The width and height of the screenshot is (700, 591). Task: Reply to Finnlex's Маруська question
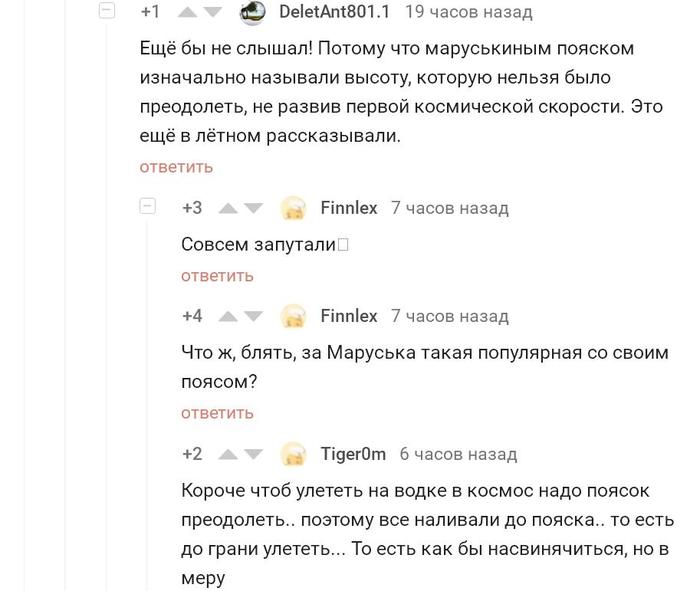coord(217,412)
